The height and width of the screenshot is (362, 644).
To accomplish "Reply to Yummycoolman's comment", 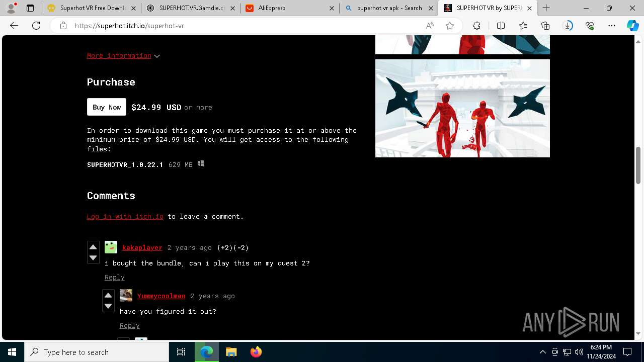I will pos(130,326).
